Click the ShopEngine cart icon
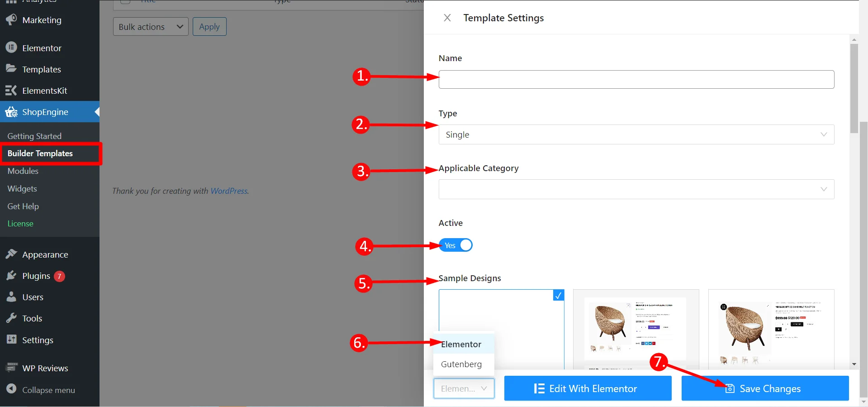Screen dimensions: 868x407 tap(11, 112)
